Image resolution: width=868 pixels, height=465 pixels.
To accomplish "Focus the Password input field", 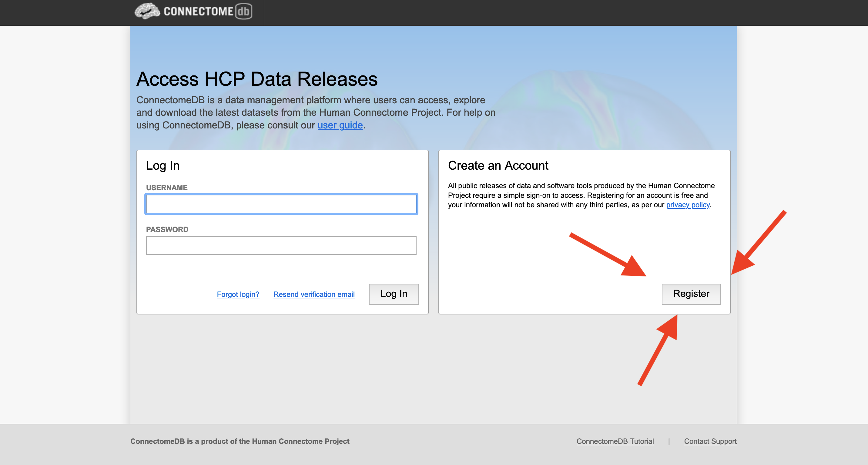I will [x=281, y=245].
